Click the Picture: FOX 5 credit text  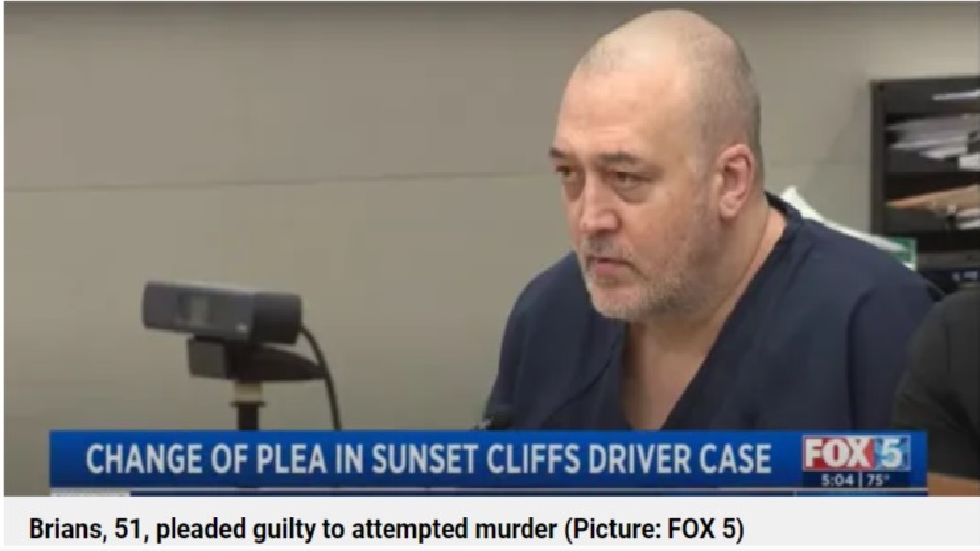(655, 529)
